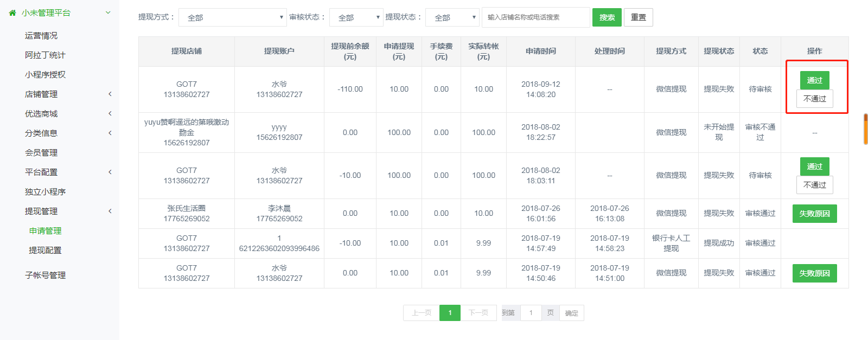Select 提现配置 in the sidebar
Image resolution: width=868 pixels, height=340 pixels.
pyautogui.click(x=45, y=250)
